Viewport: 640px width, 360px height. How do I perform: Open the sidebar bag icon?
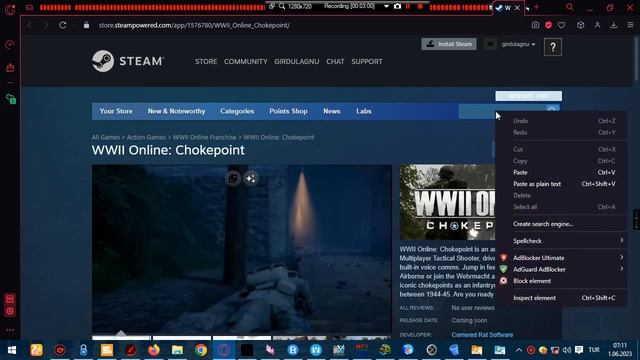pos(10,67)
